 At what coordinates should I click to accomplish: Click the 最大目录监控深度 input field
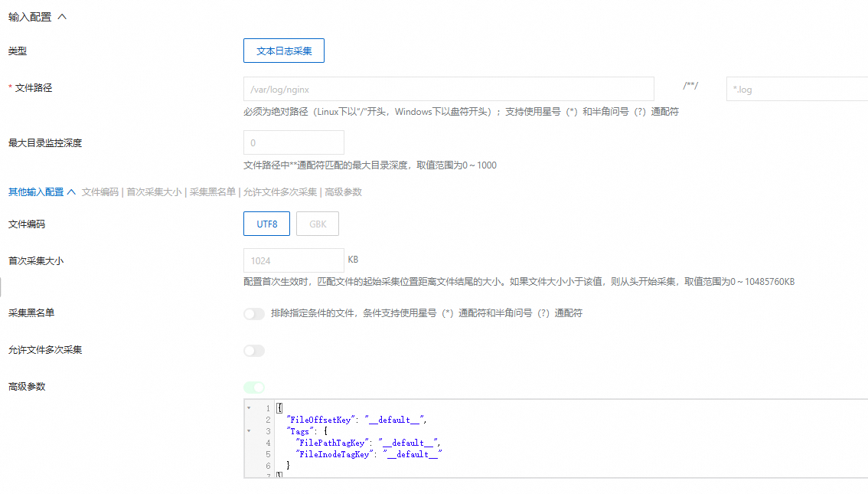293,142
